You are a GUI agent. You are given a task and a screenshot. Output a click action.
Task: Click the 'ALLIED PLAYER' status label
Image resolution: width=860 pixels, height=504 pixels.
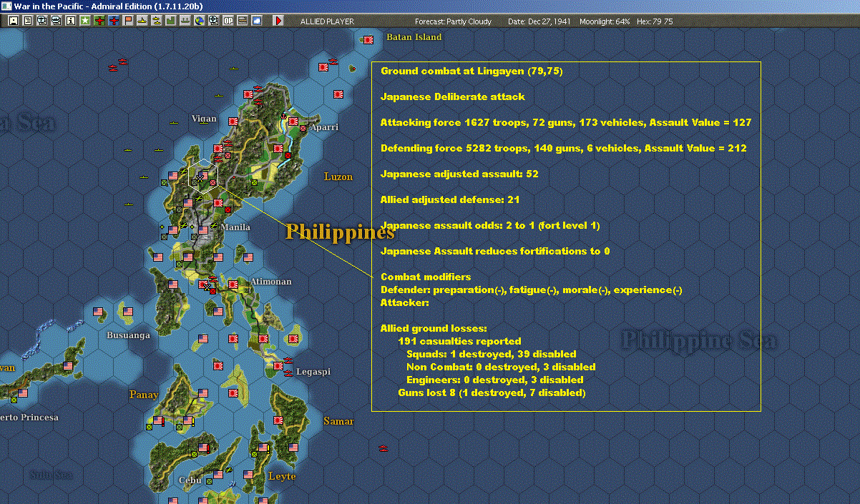327,21
